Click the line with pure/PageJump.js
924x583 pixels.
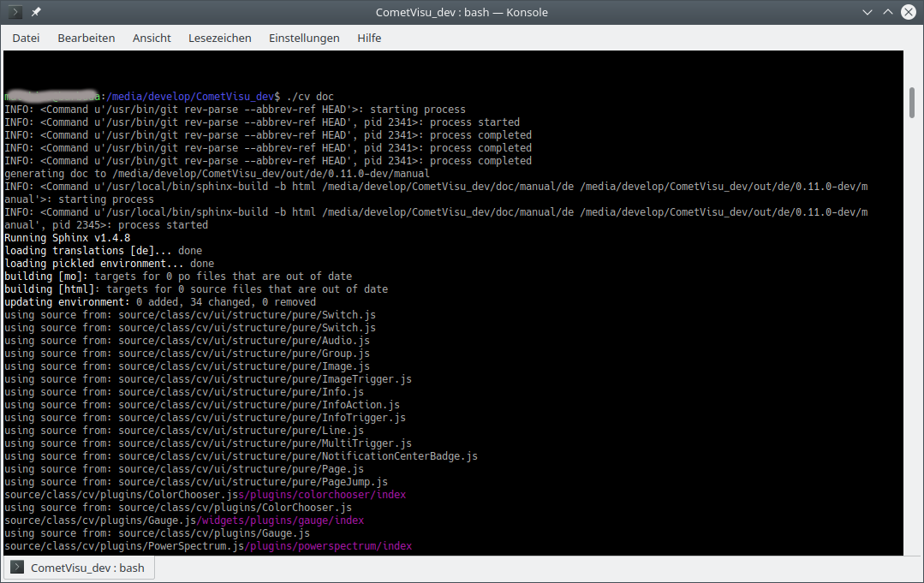[196, 482]
